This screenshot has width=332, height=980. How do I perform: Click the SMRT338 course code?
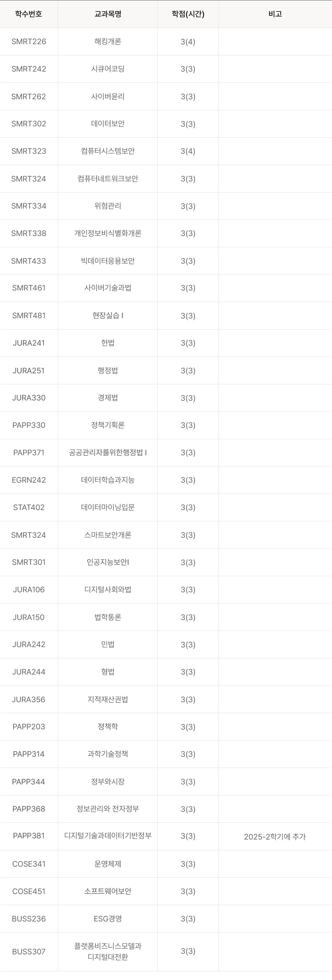(29, 233)
